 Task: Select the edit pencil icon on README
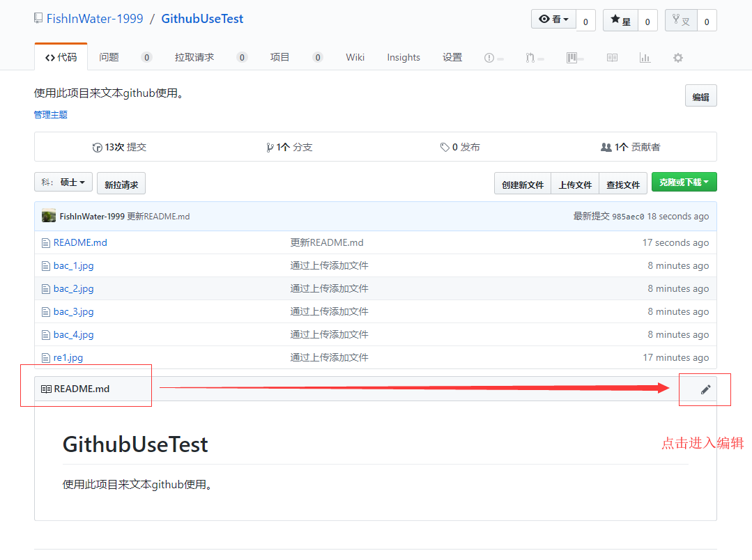(x=705, y=389)
